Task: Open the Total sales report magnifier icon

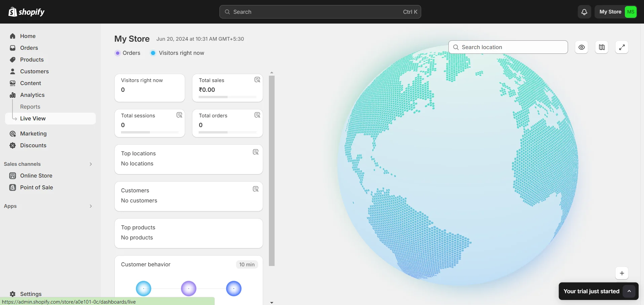Action: tap(257, 80)
